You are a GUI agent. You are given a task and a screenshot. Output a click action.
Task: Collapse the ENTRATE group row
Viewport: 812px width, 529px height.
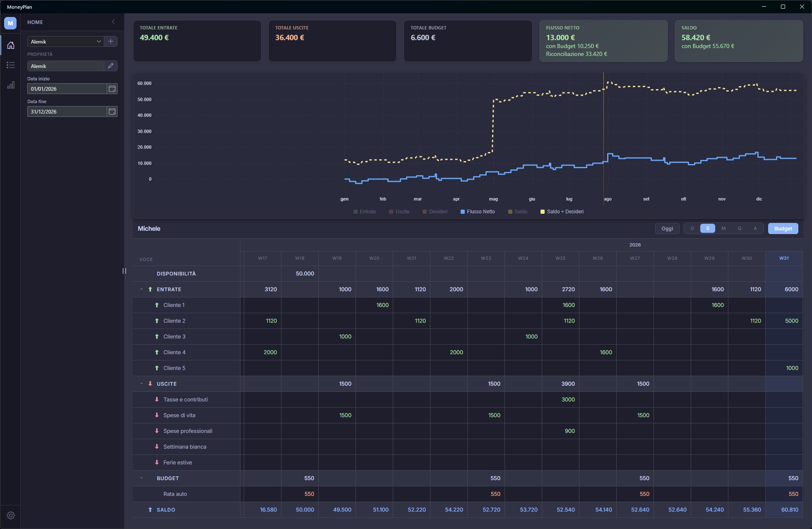tap(142, 289)
